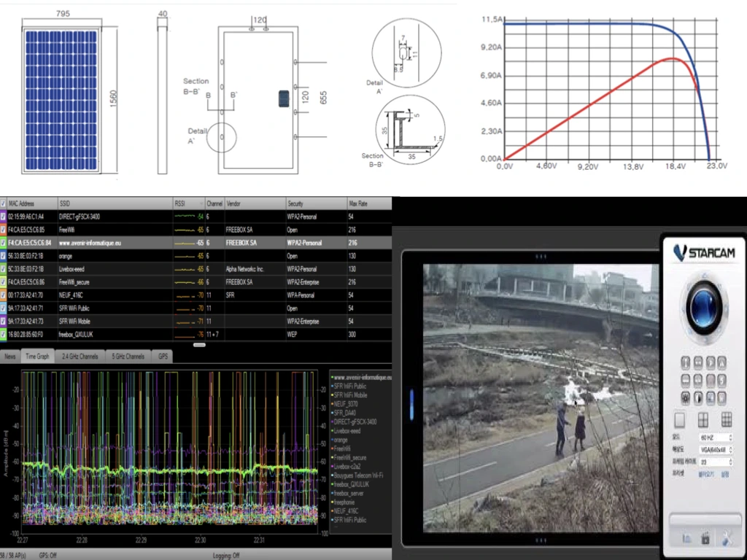Open the VGA(640x480) resolution dropdown

[715, 449]
